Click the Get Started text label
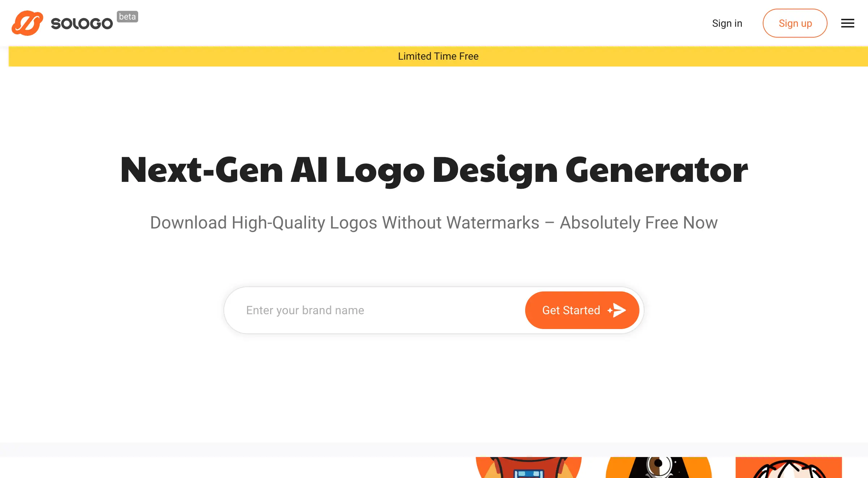Image resolution: width=868 pixels, height=478 pixels. tap(571, 310)
